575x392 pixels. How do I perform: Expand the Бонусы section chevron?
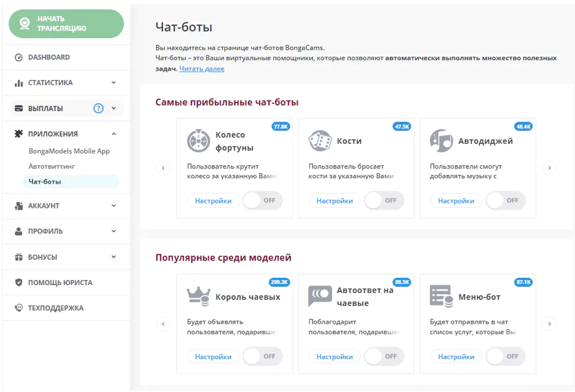pos(114,257)
